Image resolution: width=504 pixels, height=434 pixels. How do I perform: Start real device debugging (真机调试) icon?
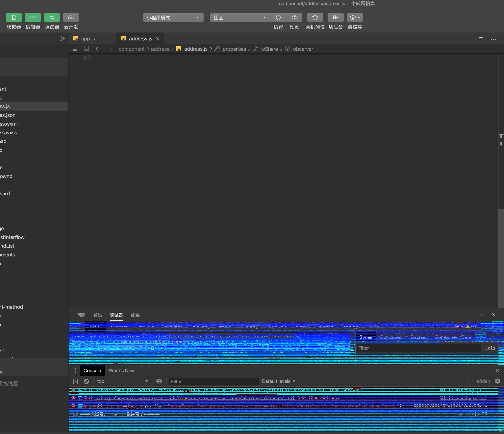click(x=315, y=17)
